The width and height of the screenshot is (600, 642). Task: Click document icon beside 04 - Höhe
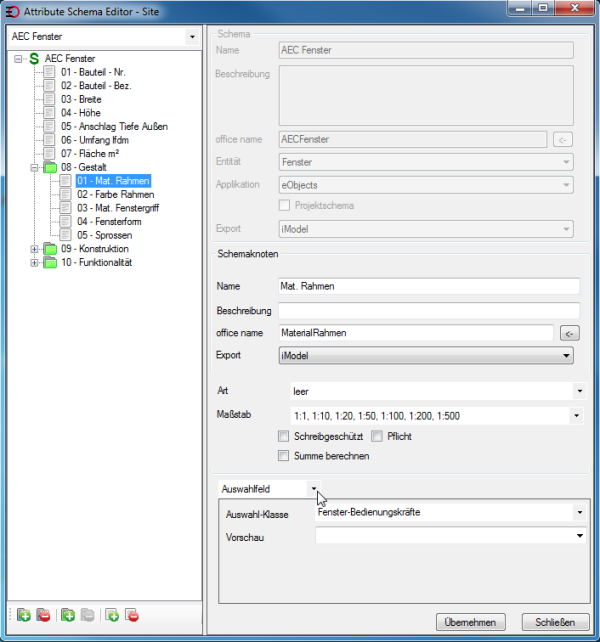point(49,113)
